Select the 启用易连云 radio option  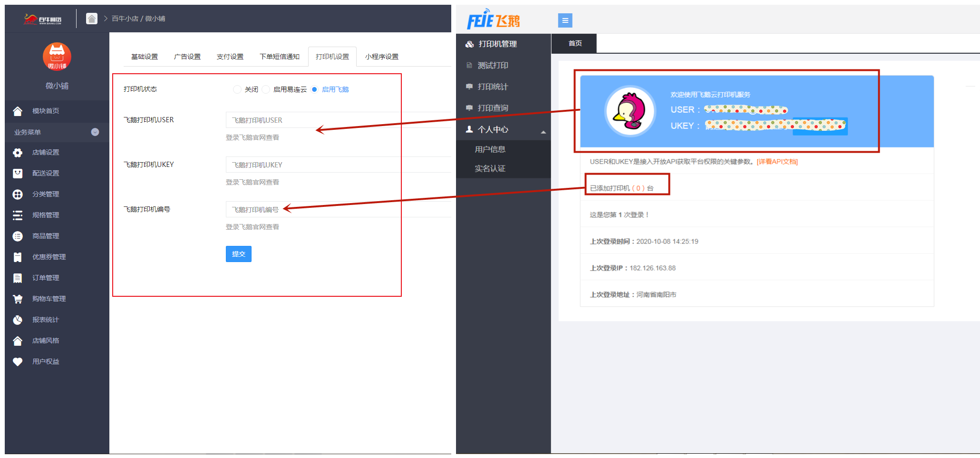[266, 89]
